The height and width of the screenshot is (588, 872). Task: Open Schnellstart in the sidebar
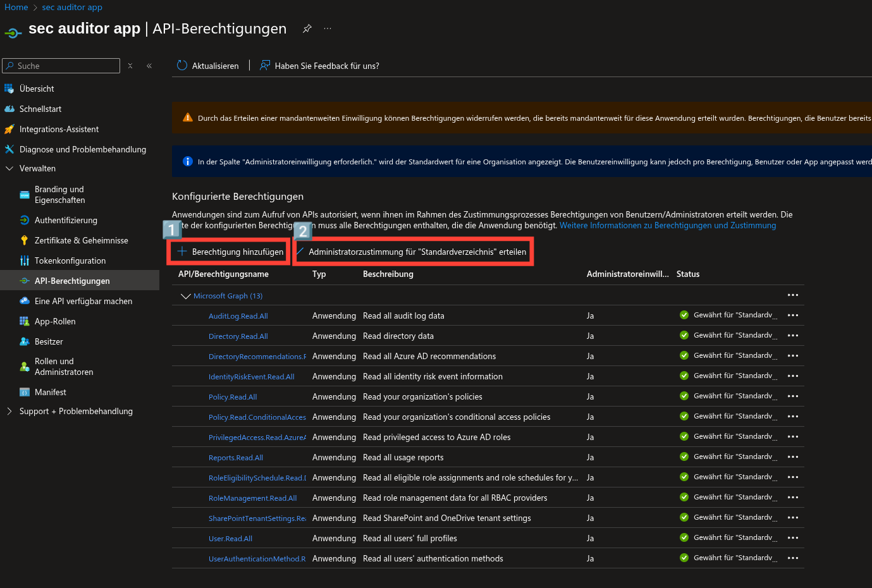pyautogui.click(x=40, y=109)
